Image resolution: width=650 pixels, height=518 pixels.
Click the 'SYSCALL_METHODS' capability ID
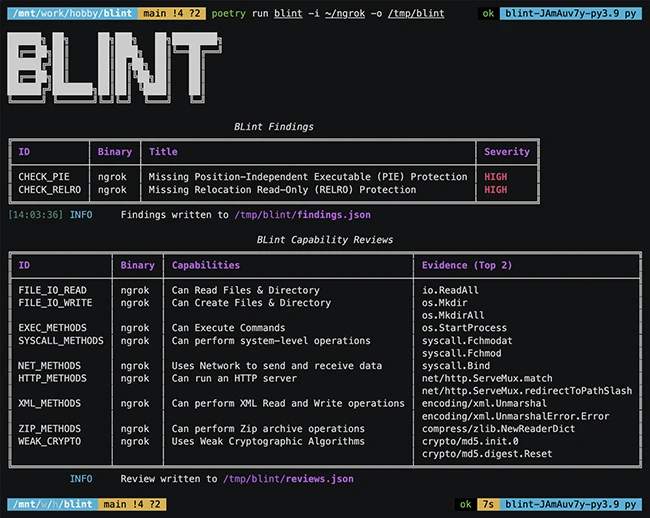(61, 341)
